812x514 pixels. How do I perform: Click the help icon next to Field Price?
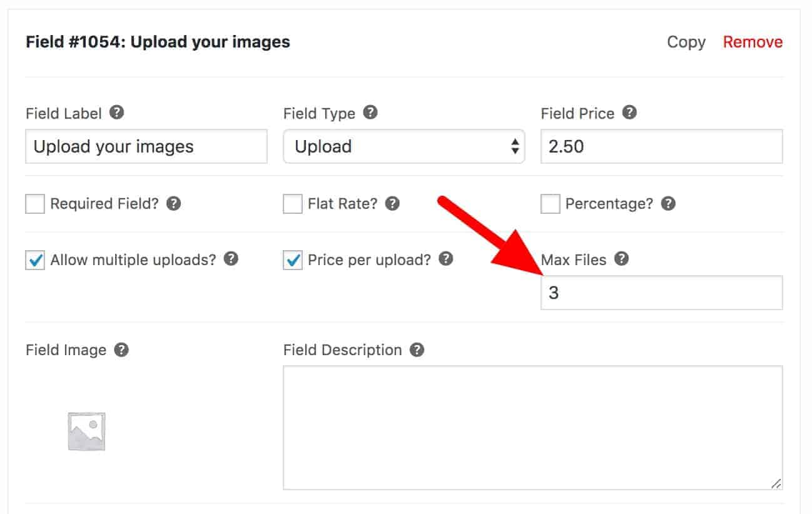629,113
